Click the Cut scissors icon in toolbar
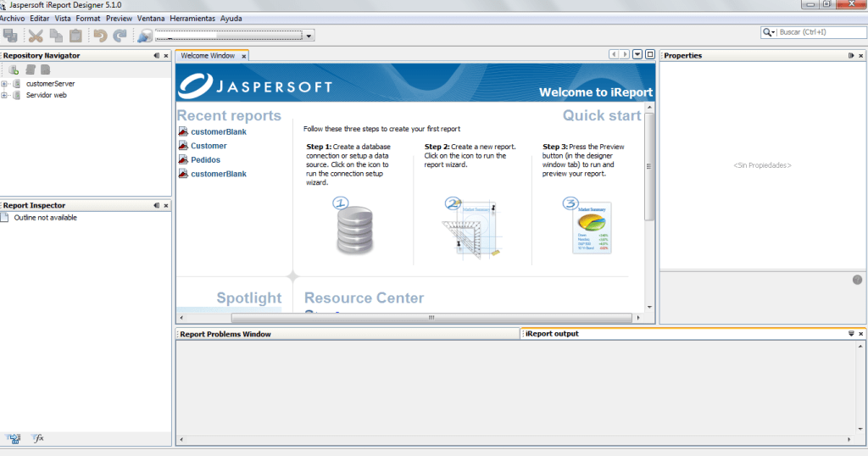The height and width of the screenshot is (456, 868). (x=36, y=36)
